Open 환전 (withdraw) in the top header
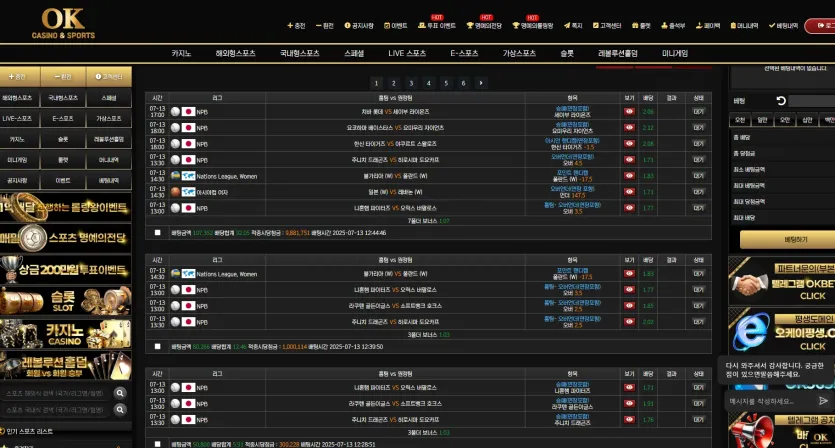This screenshot has width=835, height=448. click(324, 26)
